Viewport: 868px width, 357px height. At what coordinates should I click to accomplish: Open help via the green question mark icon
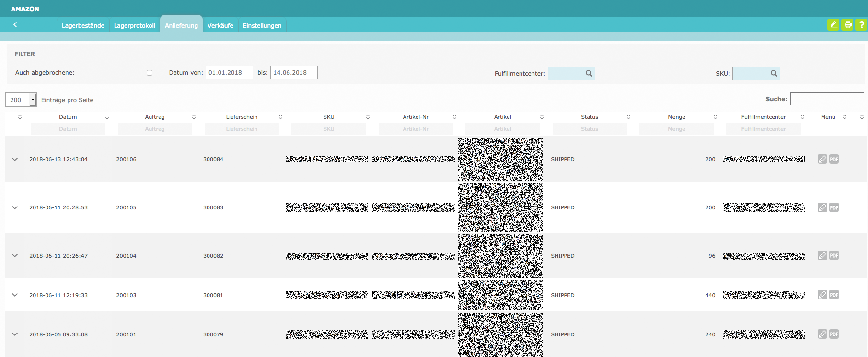[x=861, y=25]
